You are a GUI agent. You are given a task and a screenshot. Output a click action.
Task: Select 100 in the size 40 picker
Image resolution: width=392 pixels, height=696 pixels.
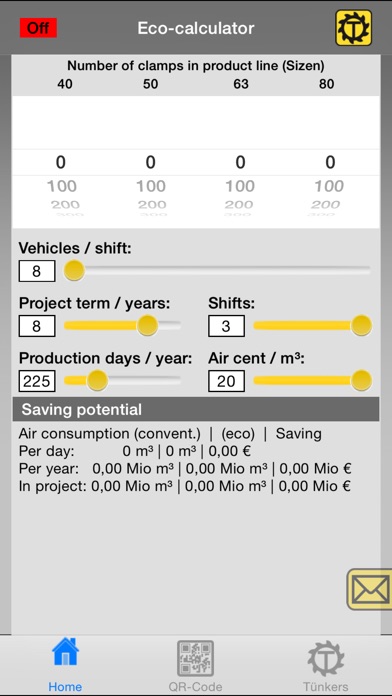pos(62,186)
